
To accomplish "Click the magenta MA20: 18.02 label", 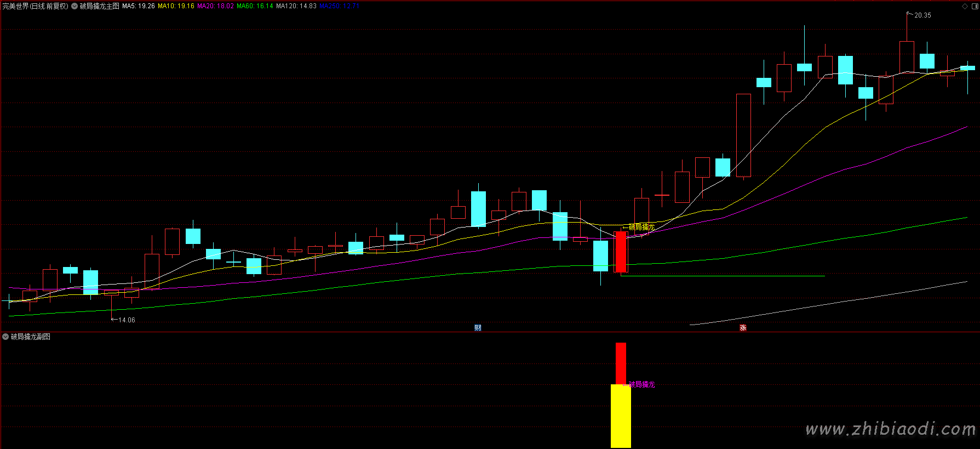I will click(215, 6).
